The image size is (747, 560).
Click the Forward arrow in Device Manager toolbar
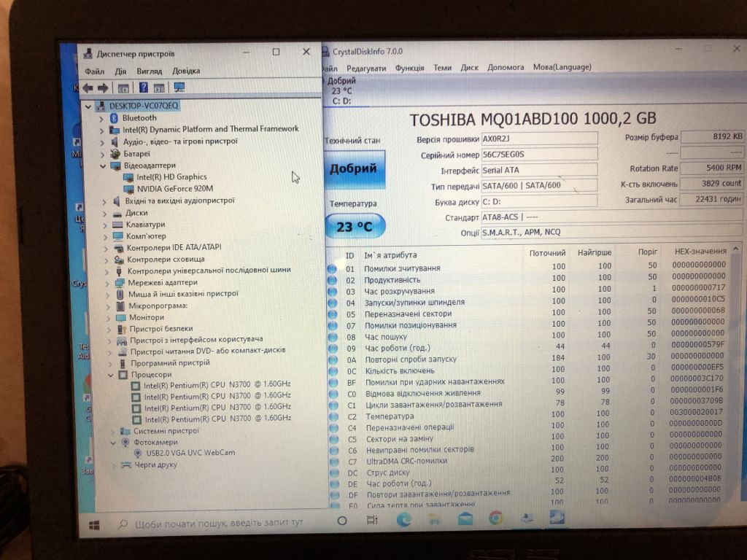[103, 88]
